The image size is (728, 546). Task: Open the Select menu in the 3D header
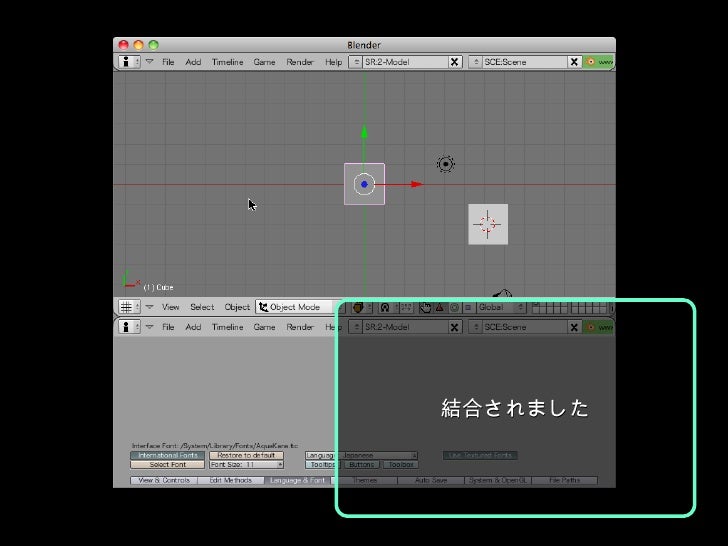[202, 307]
